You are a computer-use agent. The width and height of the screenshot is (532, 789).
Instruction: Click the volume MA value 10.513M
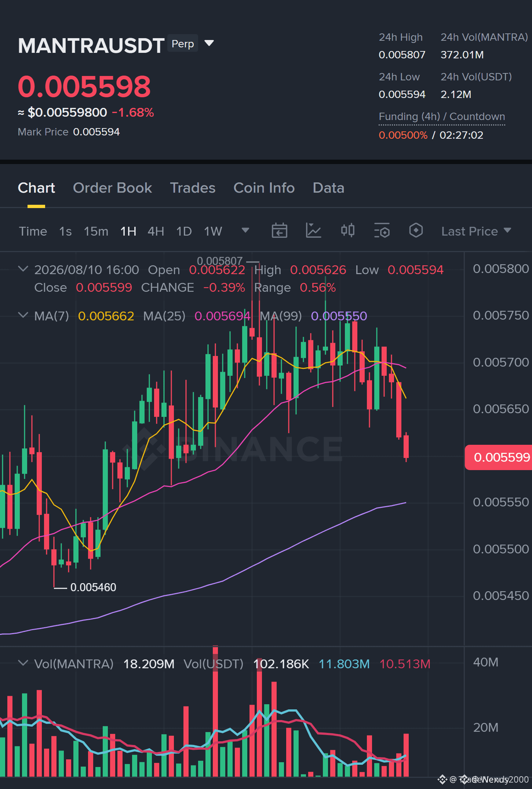(x=405, y=664)
